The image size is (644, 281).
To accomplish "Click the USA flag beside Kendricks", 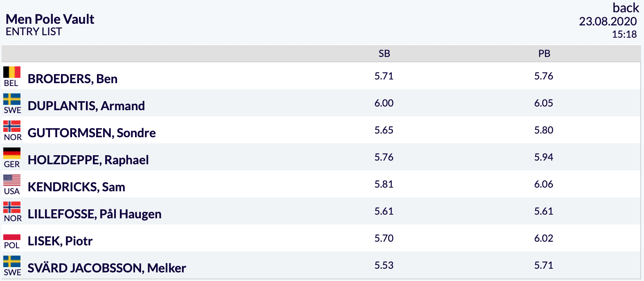I will pyautogui.click(x=12, y=180).
